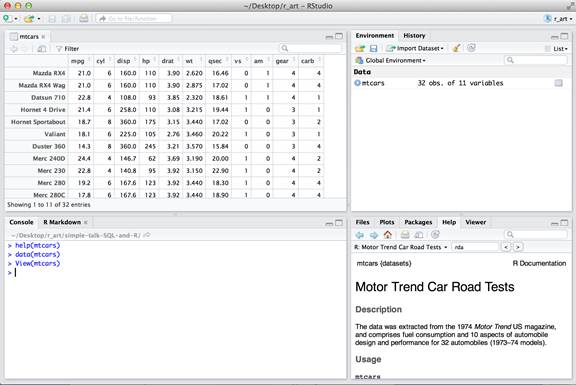This screenshot has height=385, width=576.
Task: Click the refresh icon in Environment toolbar
Action: click(x=472, y=48)
